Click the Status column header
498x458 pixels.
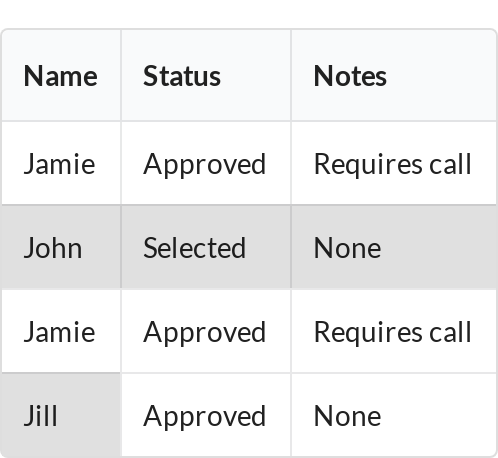pyautogui.click(x=206, y=75)
